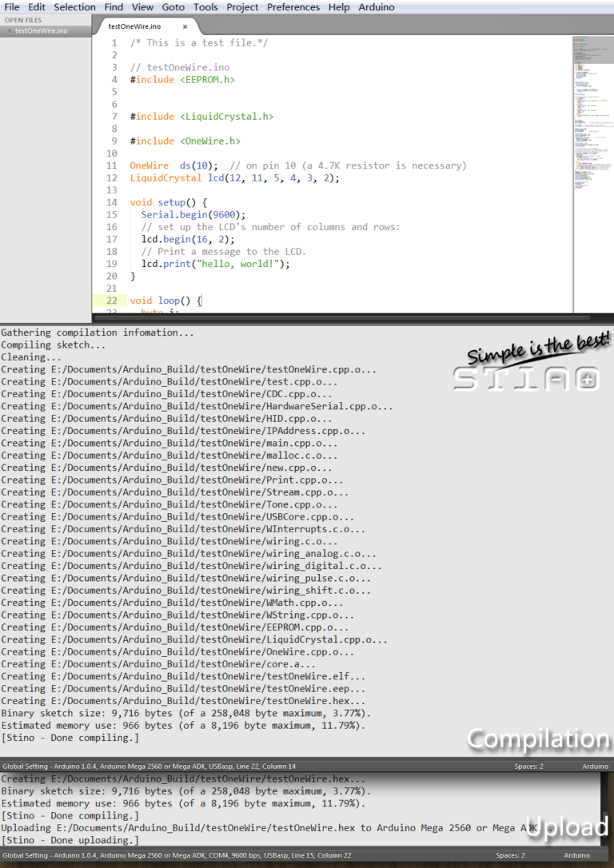Open the Arduino menu
Viewport: 614px width, 868px height.
(x=376, y=7)
